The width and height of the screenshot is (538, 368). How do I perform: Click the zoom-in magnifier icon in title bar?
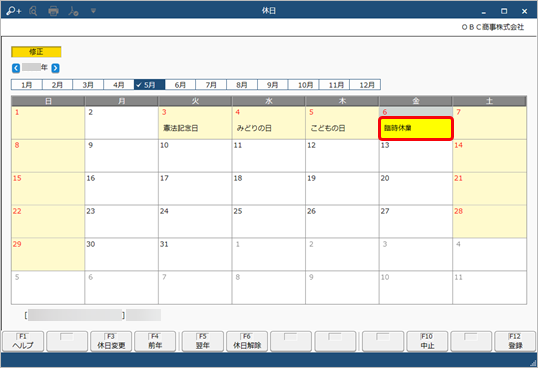pos(13,11)
